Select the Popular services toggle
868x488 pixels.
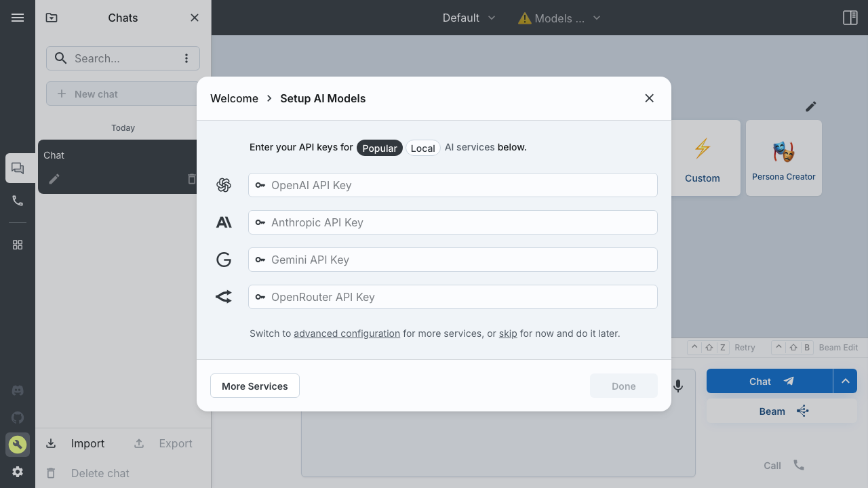[x=380, y=148]
